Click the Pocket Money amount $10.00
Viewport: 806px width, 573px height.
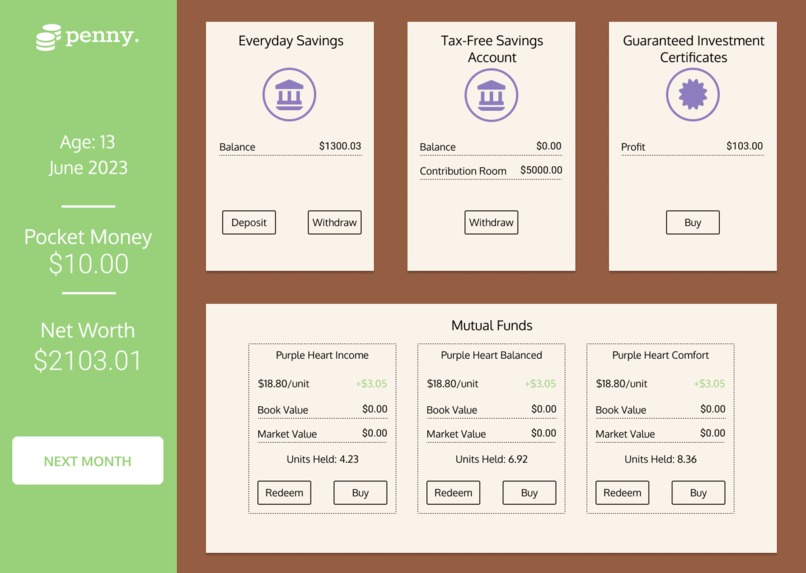(88, 264)
